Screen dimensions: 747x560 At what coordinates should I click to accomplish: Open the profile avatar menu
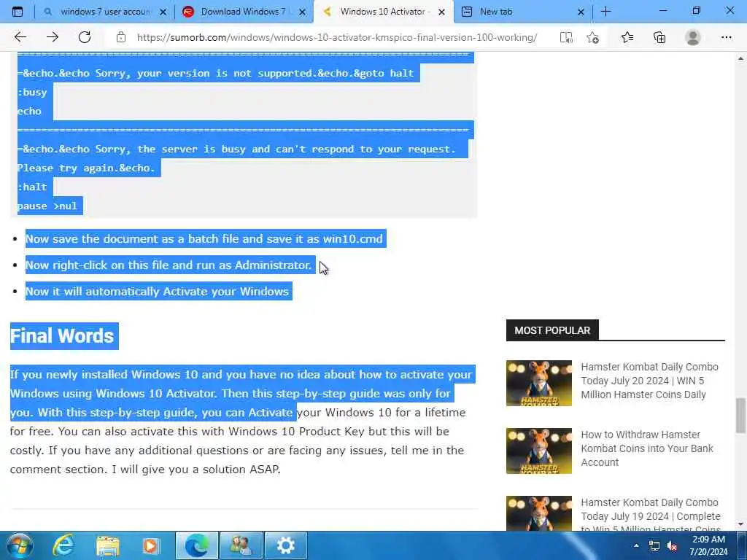click(693, 37)
